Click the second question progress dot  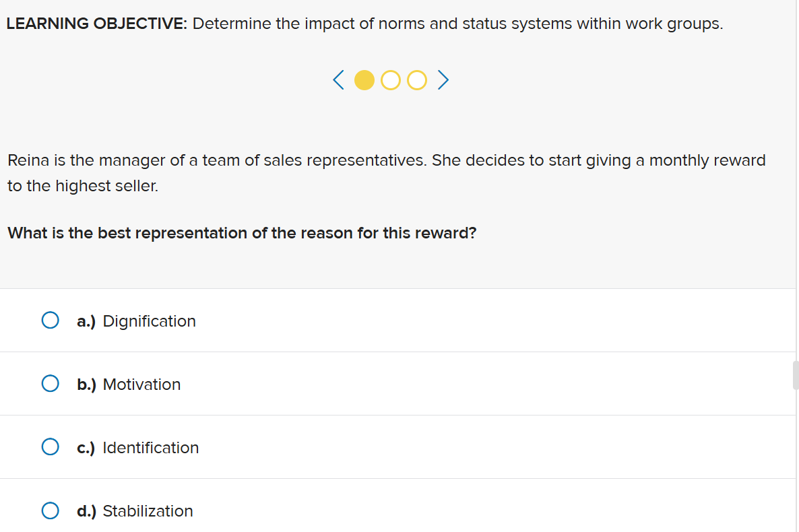390,79
